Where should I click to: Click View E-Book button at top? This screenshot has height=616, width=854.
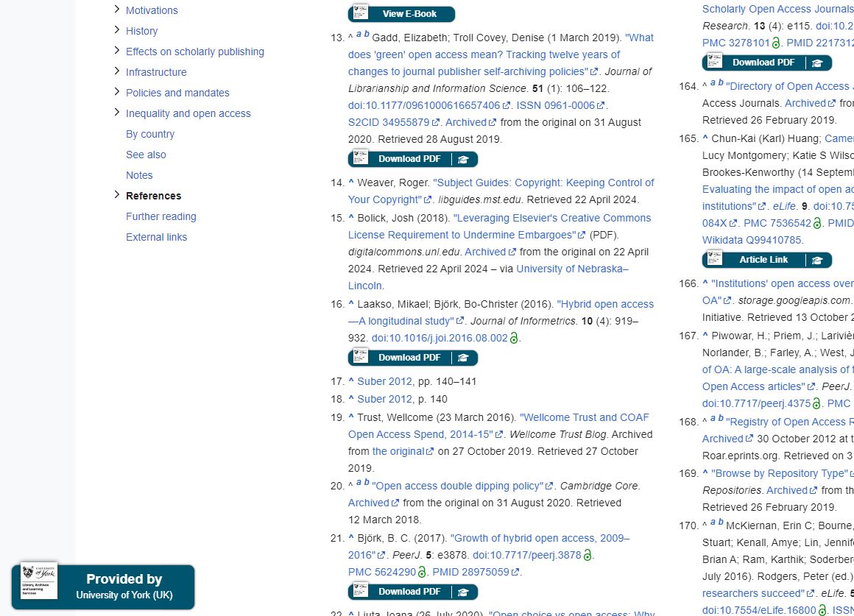(x=401, y=14)
